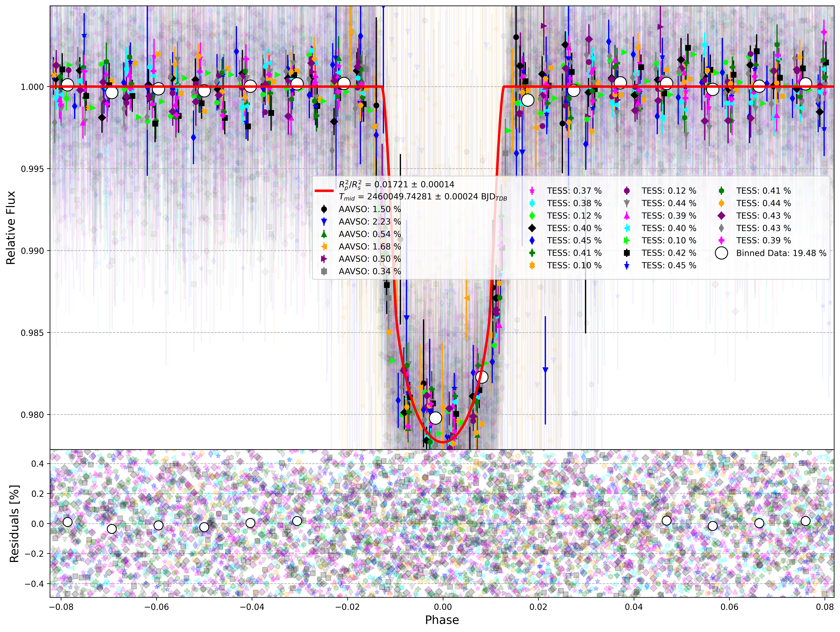Click the Rp²/Rs² = 0.01721 ± 0.00014 legend text
Image resolution: width=840 pixels, height=632 pixels.
[396, 185]
